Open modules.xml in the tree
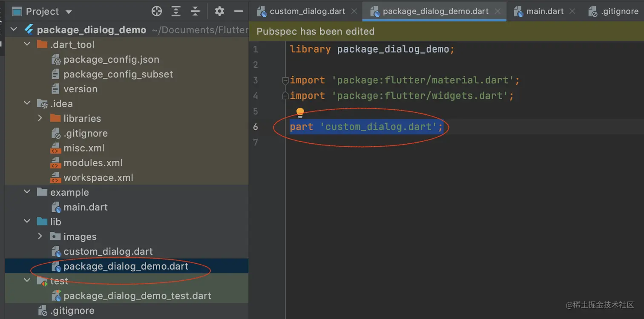Screen dimensions: 644x319 point(93,163)
